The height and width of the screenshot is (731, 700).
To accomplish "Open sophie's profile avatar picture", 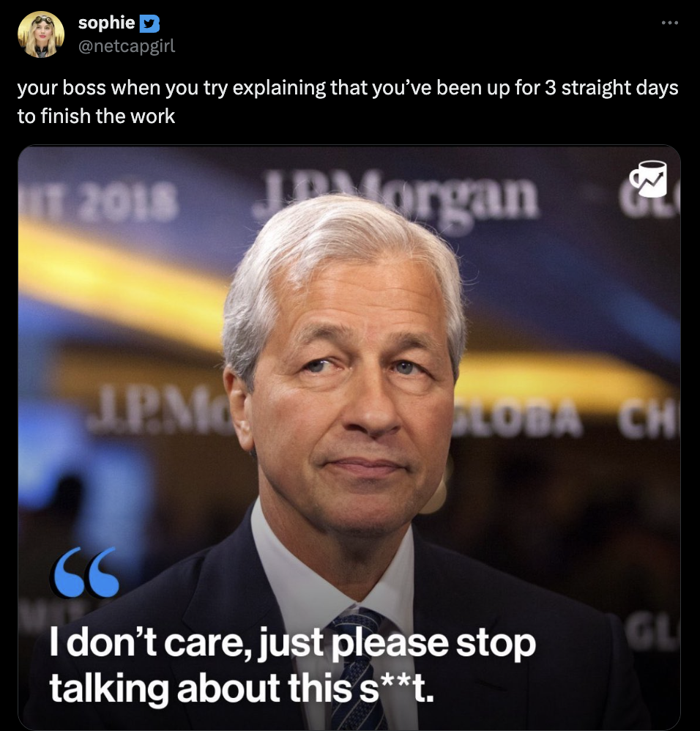I will (41, 34).
